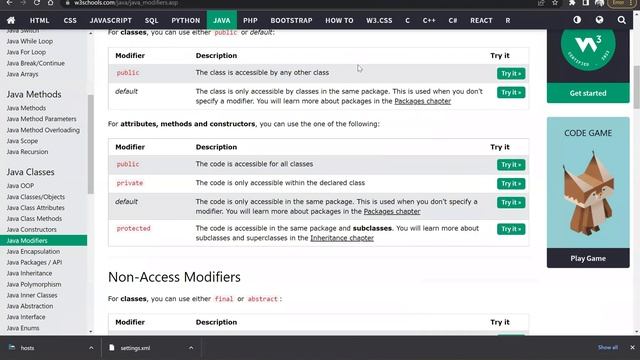Open the BOOTSTRAP tutorial tab
This screenshot has height=360, width=640.
(x=291, y=20)
